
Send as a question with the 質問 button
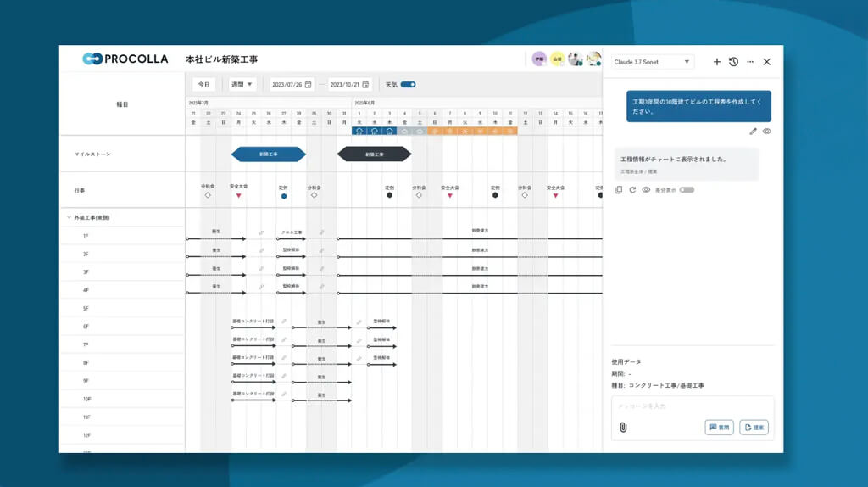[719, 427]
